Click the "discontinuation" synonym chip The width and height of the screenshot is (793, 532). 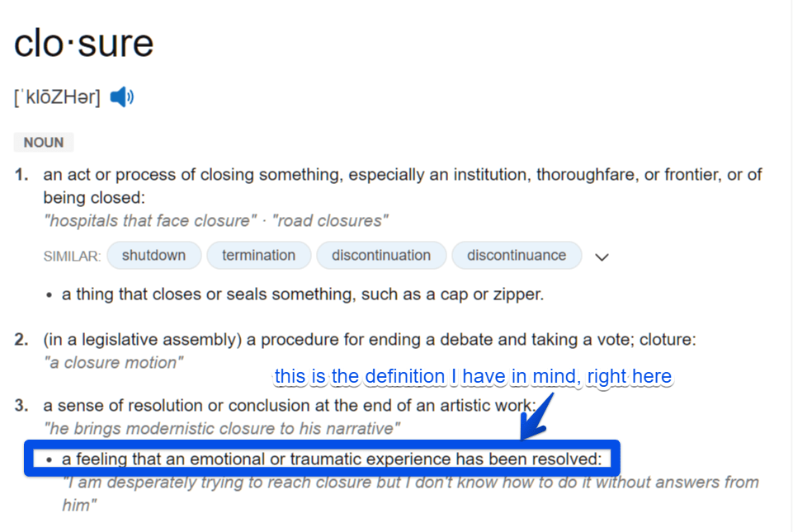point(381,256)
